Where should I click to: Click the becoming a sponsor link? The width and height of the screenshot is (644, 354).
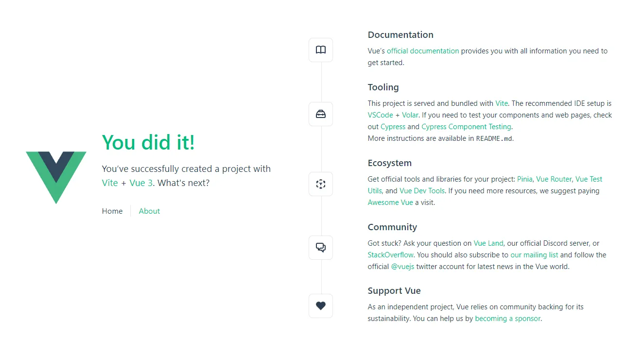[x=507, y=319]
